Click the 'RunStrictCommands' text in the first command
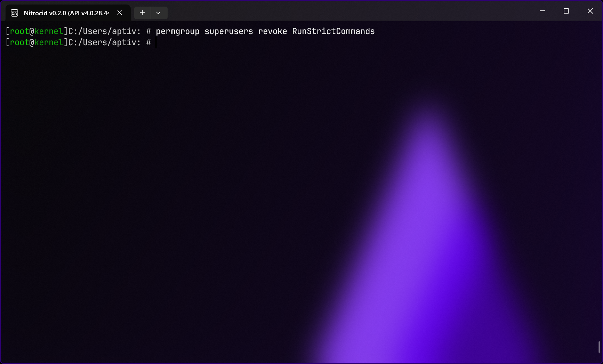The image size is (603, 364). tap(333, 31)
